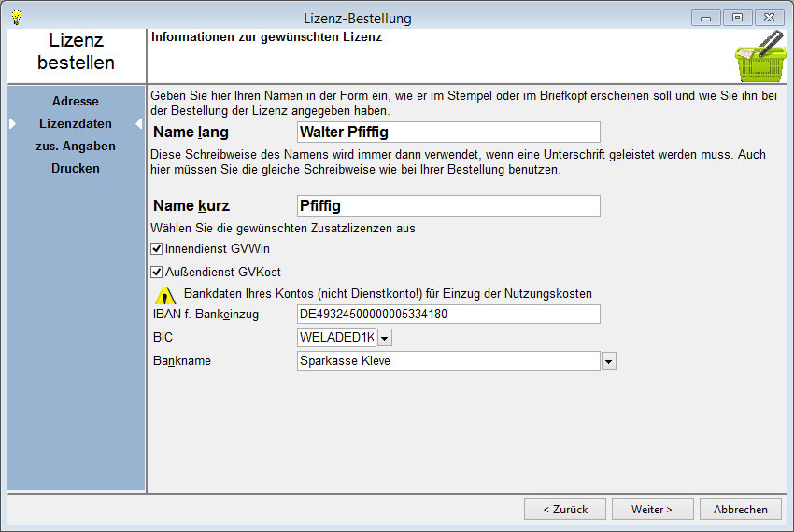Go back with the Zurück button

(563, 510)
